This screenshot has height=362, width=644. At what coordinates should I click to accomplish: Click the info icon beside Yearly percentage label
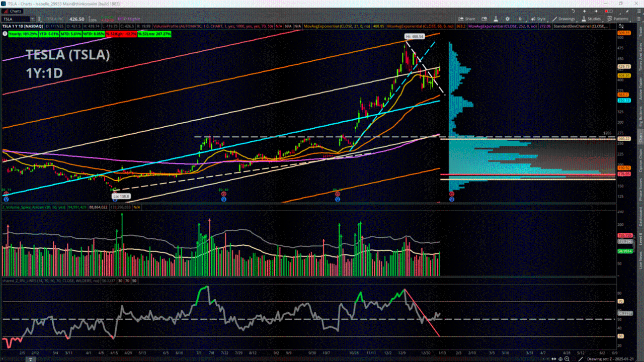coord(5,34)
